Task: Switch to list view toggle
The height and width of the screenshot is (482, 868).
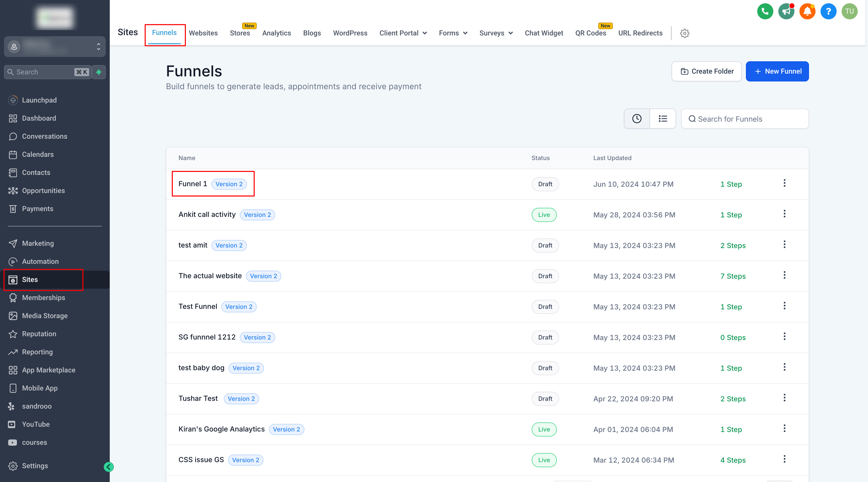Action: coord(663,119)
